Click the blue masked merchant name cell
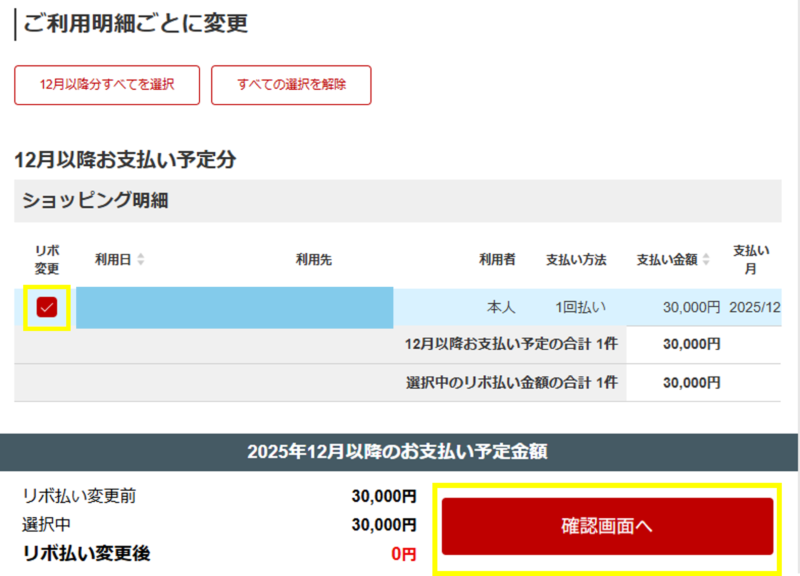Viewport: 800px width, 576px height. [x=234, y=307]
